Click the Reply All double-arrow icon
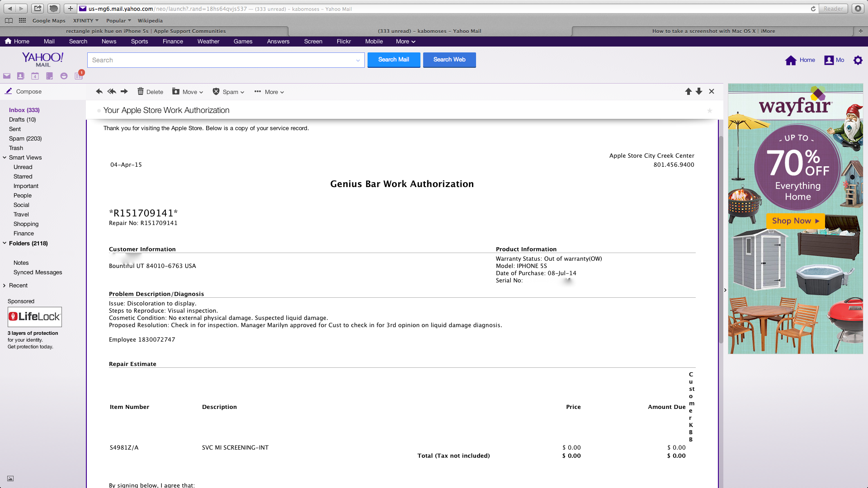 tap(112, 92)
